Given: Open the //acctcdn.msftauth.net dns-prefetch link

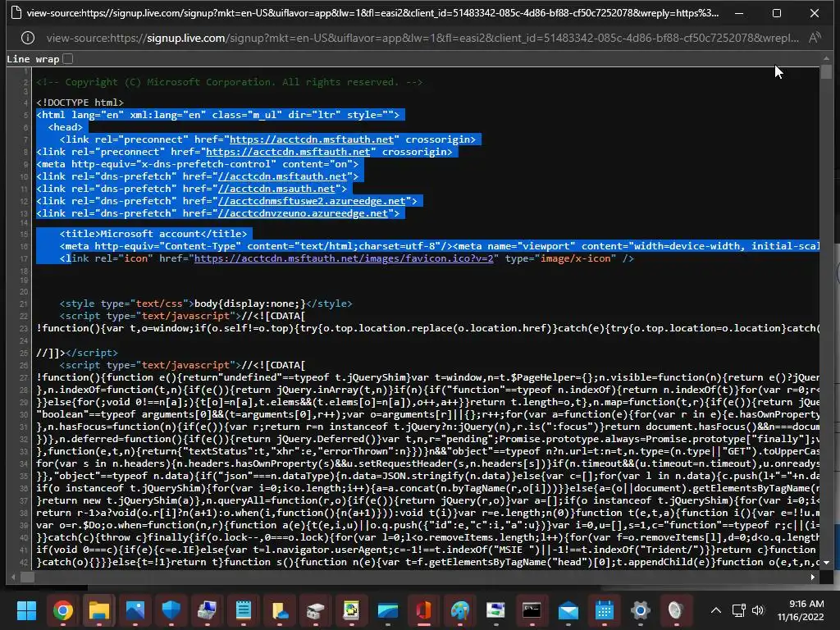Looking at the screenshot, I should point(282,176).
